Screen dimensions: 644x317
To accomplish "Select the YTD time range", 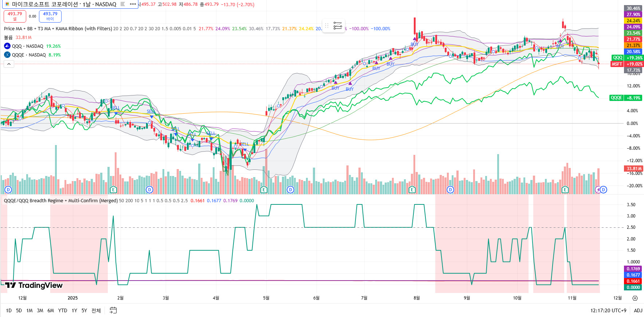I will click(x=63, y=310).
